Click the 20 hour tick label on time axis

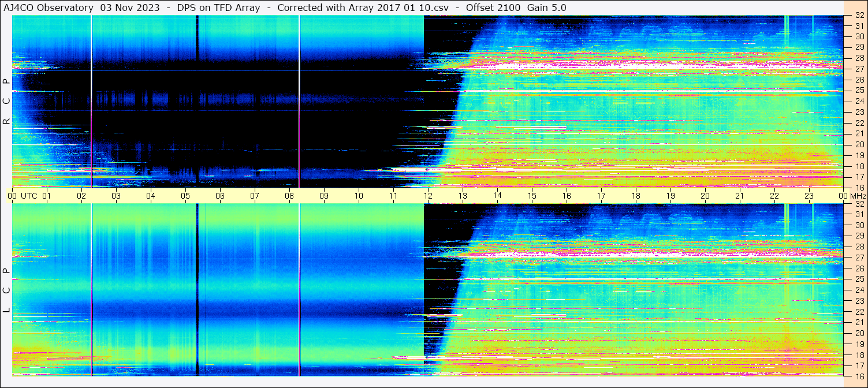tap(705, 196)
